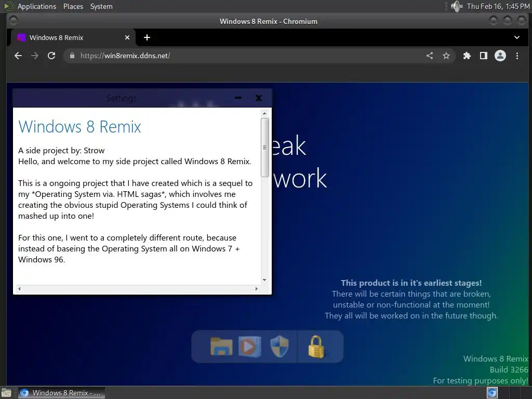Image resolution: width=532 pixels, height=399 pixels.
Task: Share this page via share icon
Action: click(430, 56)
